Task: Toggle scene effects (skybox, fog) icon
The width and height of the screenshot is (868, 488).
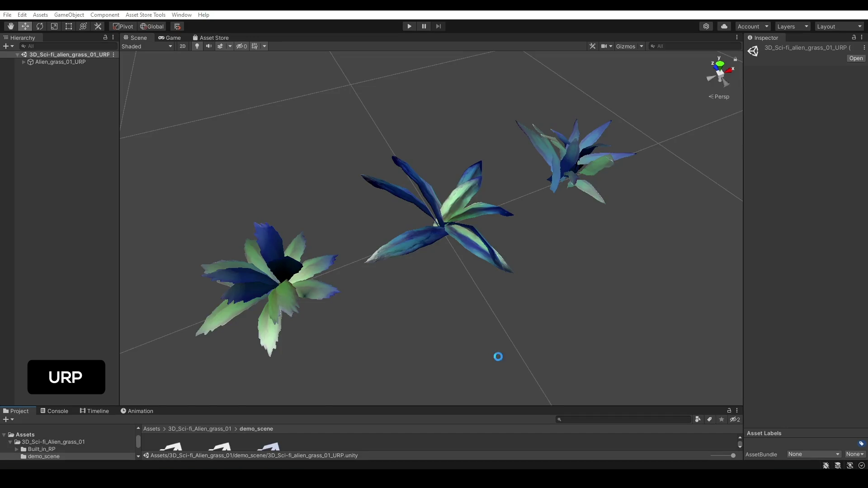Action: 220,46
